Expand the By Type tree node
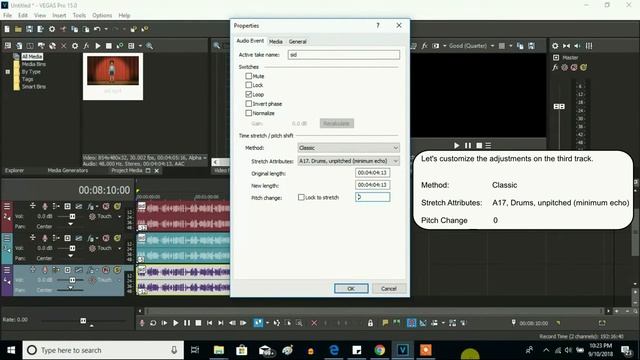 point(7,72)
